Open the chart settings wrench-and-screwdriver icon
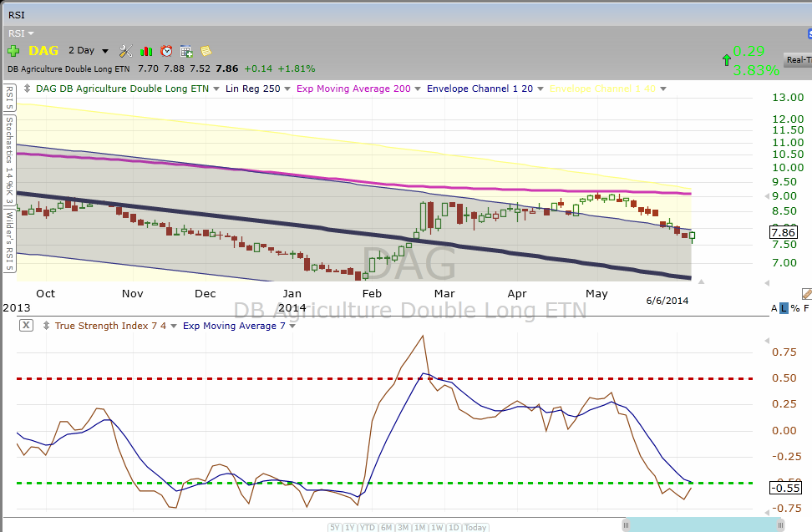This screenshot has width=812, height=532. tap(126, 51)
